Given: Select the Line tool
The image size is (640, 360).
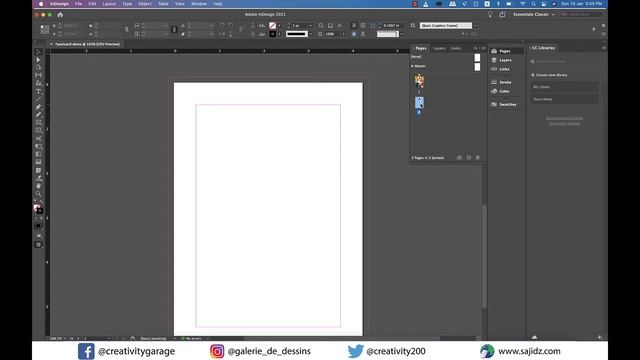Looking at the screenshot, I should point(38,99).
